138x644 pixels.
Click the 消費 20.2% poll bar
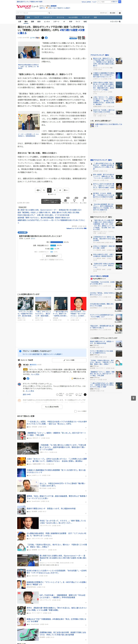[53, 245]
